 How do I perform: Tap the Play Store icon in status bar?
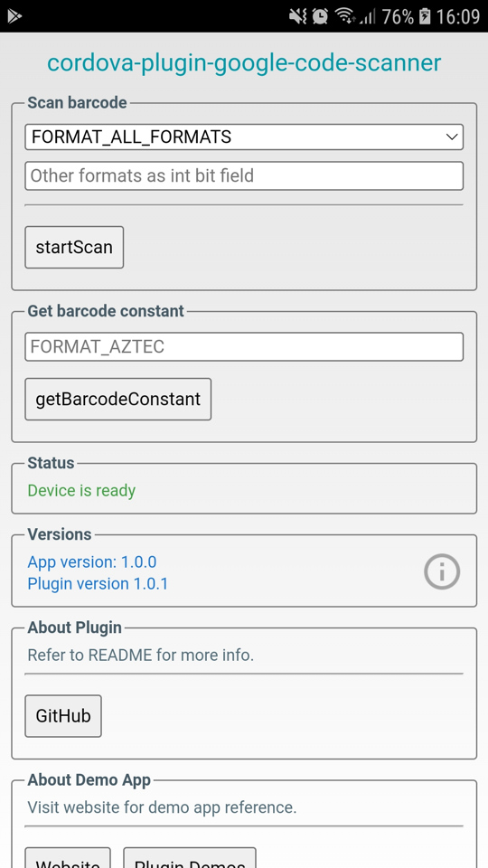click(x=14, y=16)
